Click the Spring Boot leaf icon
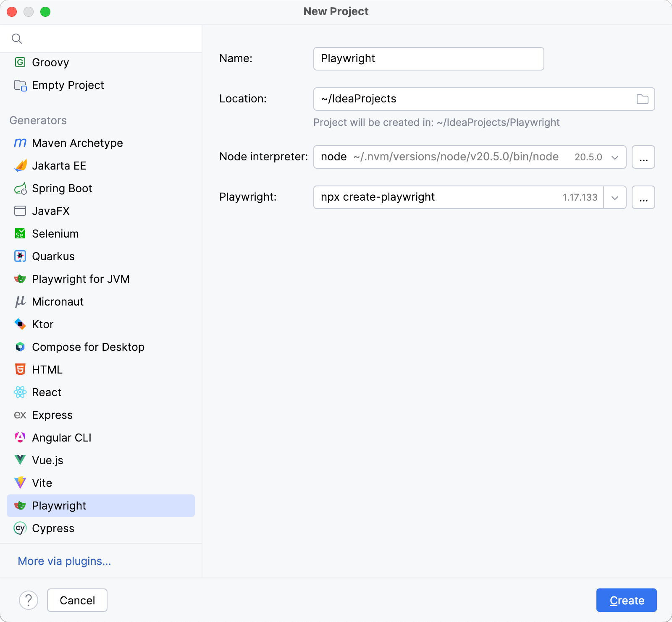The image size is (672, 622). point(20,189)
